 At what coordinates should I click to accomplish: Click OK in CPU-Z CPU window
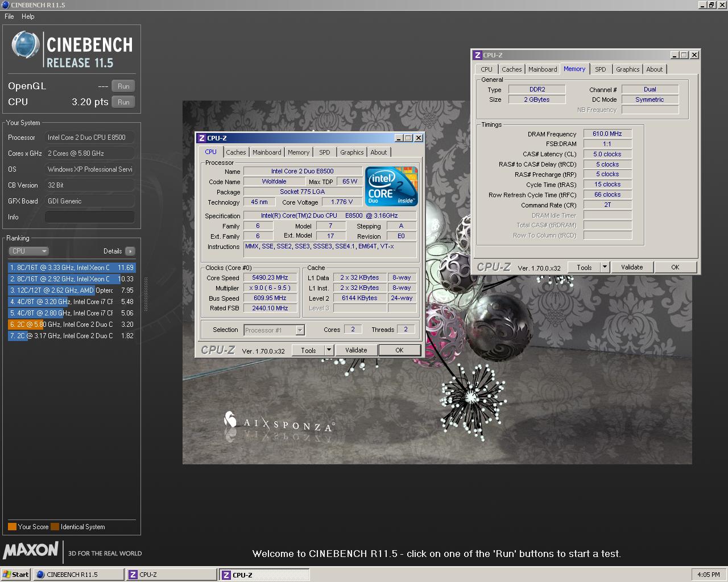click(399, 351)
